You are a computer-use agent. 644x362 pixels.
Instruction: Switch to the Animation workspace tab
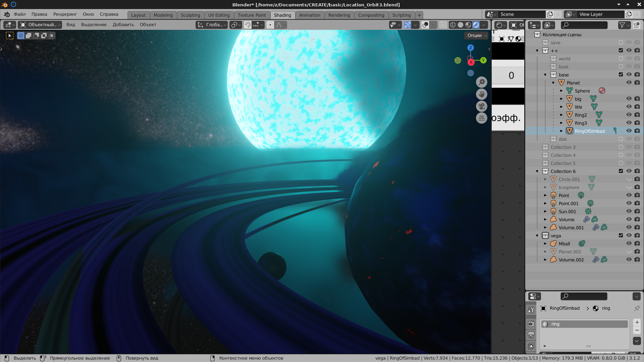(x=309, y=15)
